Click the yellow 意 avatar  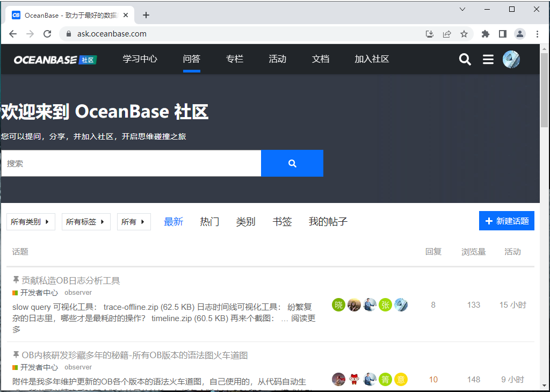[x=401, y=379]
